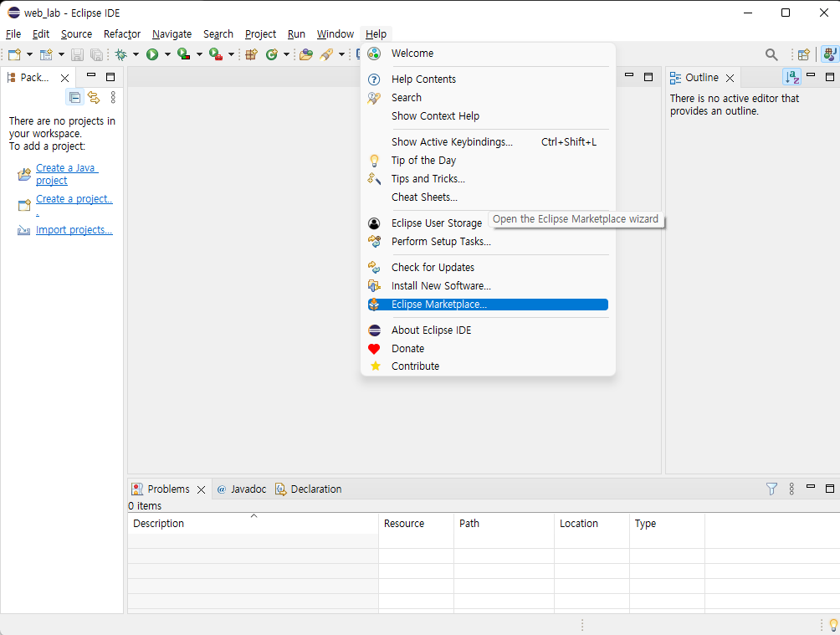Open Package Explorer view menu (three dots)

tap(113, 98)
